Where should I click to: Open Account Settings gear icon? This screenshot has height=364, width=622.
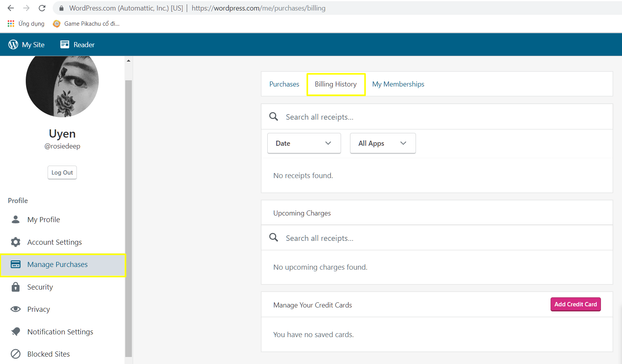16,242
